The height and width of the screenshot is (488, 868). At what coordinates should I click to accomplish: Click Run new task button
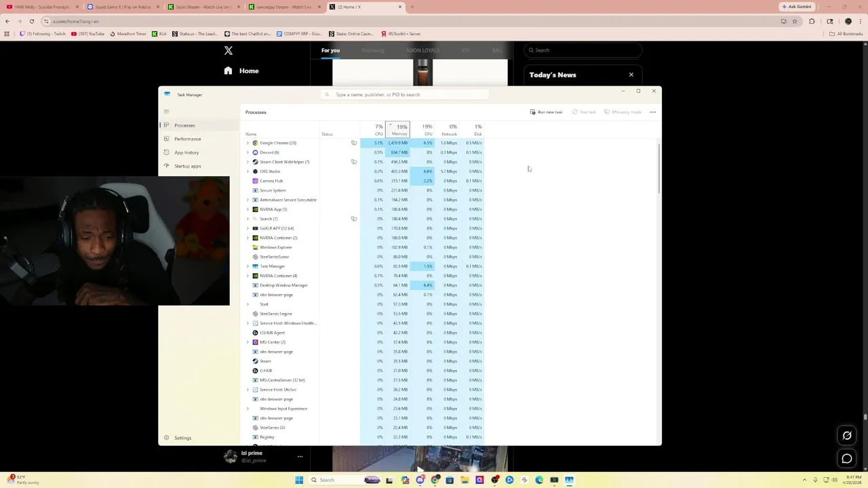547,112
